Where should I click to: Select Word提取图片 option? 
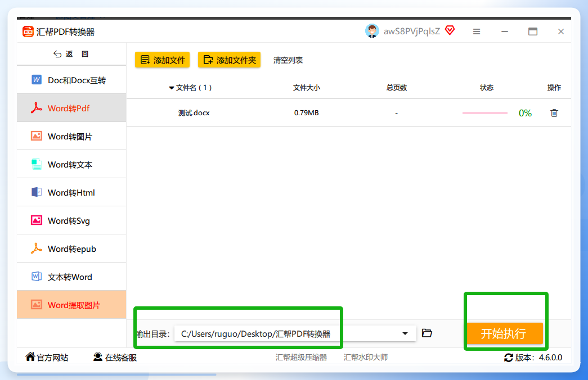coord(71,305)
